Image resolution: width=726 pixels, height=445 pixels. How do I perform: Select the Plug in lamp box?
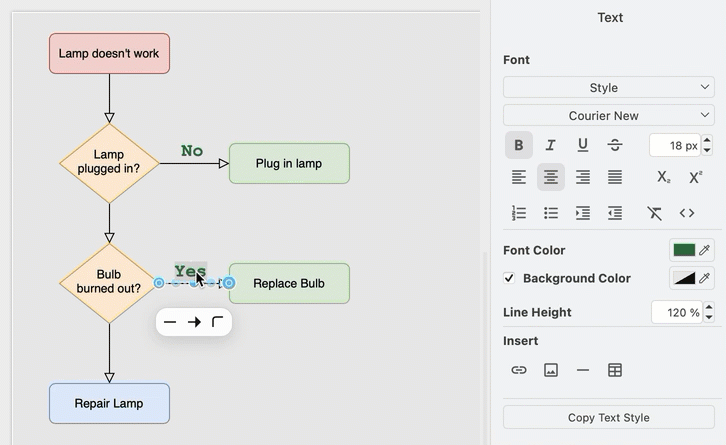[289, 163]
